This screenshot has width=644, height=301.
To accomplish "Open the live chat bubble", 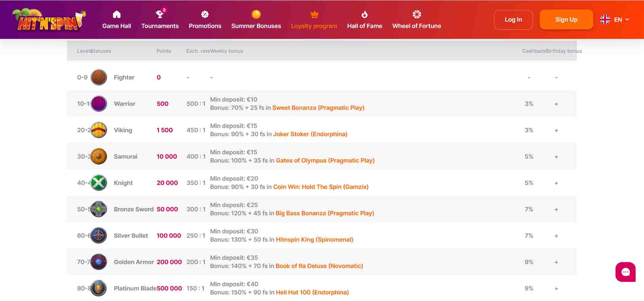I will [625, 272].
